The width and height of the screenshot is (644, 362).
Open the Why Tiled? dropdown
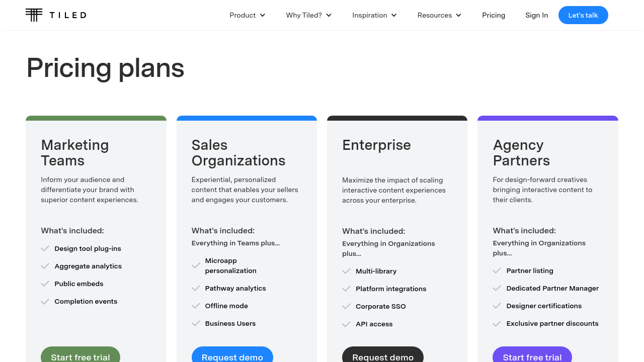pos(308,15)
